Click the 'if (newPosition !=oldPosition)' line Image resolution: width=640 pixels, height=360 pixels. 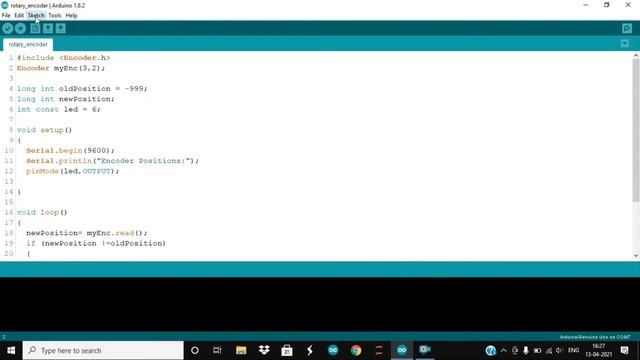point(96,243)
